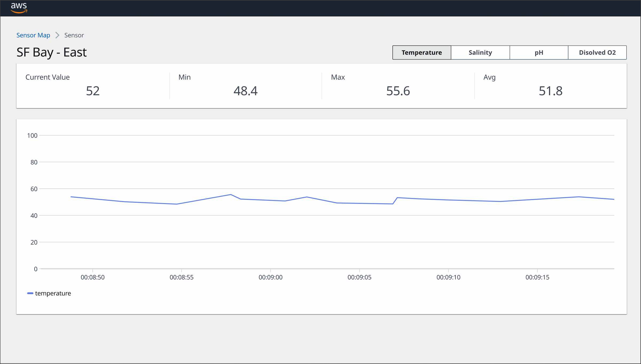This screenshot has height=364, width=641.
Task: Click the 00:08:50 x-axis tick label
Action: [x=92, y=277]
